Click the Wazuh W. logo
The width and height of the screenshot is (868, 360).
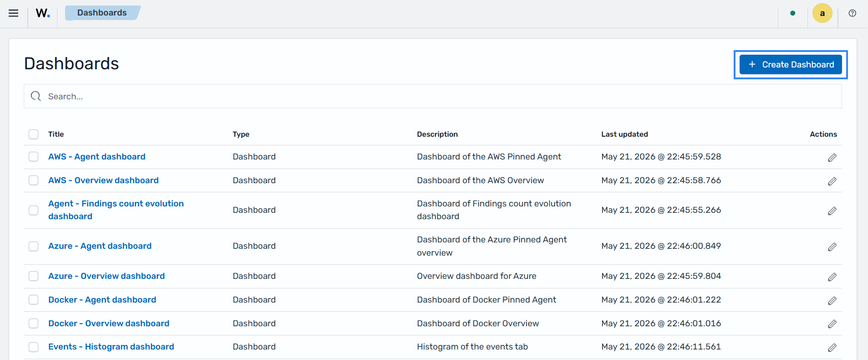coord(43,13)
